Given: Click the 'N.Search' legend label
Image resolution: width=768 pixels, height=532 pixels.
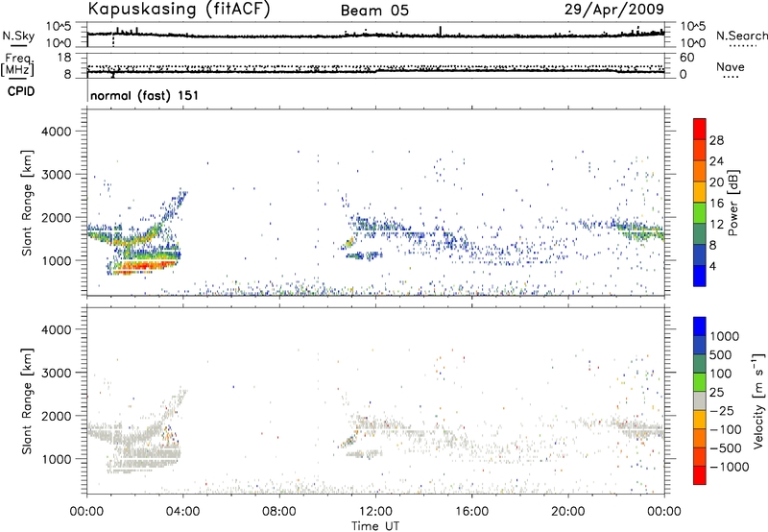Looking at the screenshot, I should pyautogui.click(x=741, y=36).
